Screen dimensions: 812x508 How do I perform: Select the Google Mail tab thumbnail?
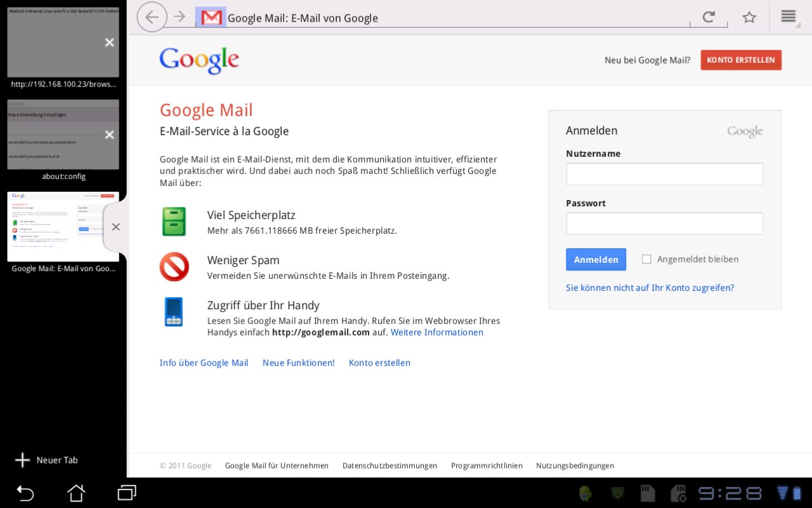(63, 227)
